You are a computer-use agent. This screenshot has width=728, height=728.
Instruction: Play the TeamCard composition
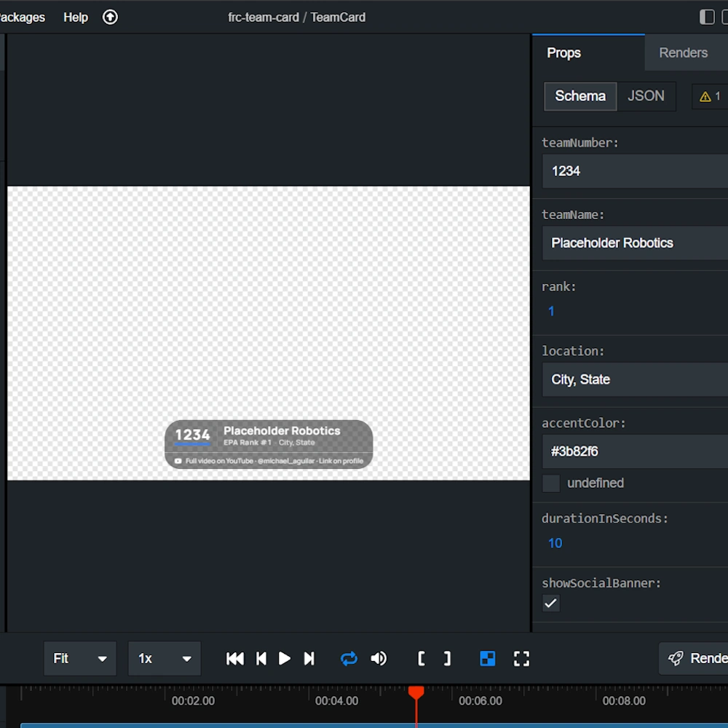coord(284,658)
